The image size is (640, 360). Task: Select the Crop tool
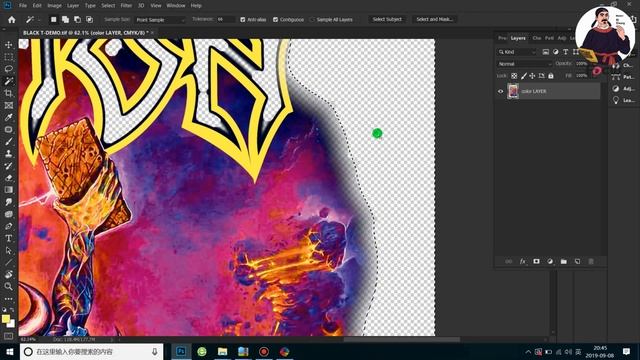coord(9,93)
